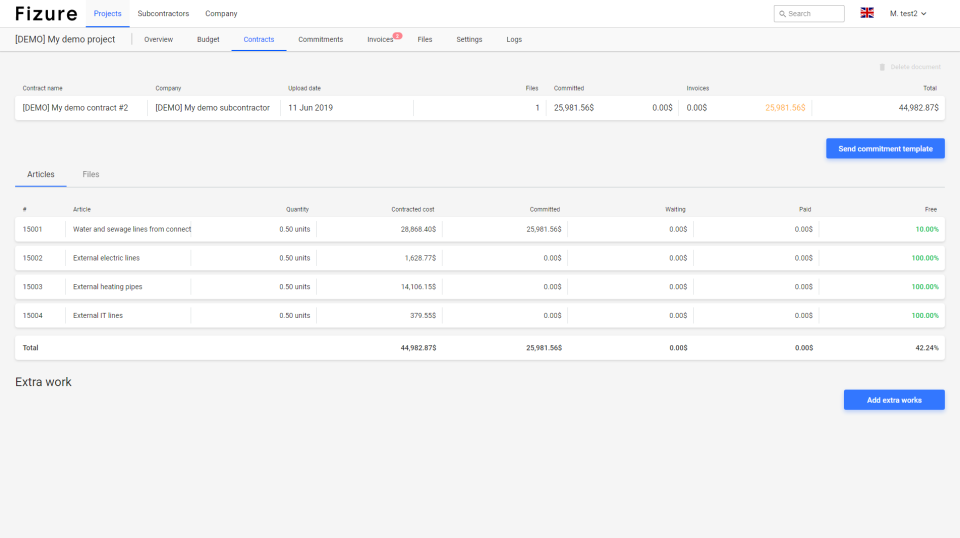Open the Invoices tab
The width and height of the screenshot is (960, 538).
tap(380, 39)
